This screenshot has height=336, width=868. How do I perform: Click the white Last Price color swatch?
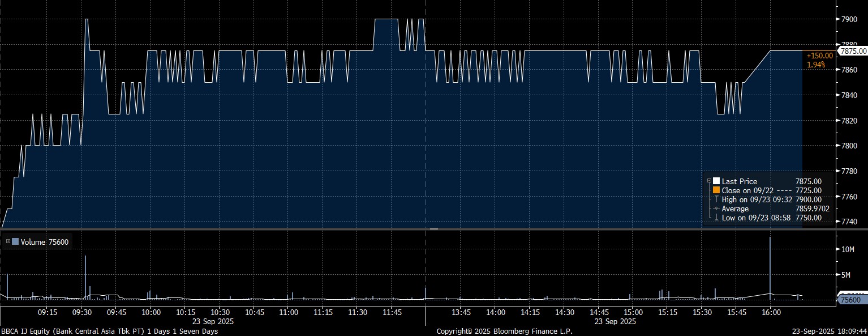click(x=716, y=181)
